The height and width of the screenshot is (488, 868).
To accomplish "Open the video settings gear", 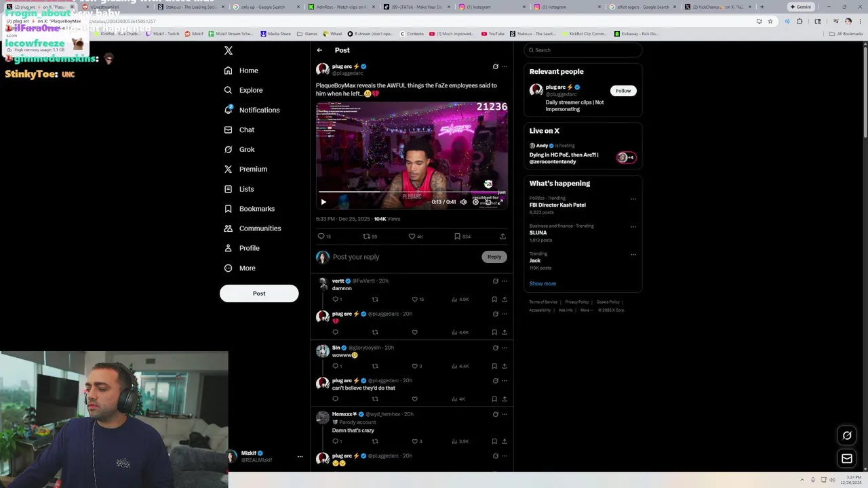I will point(475,202).
